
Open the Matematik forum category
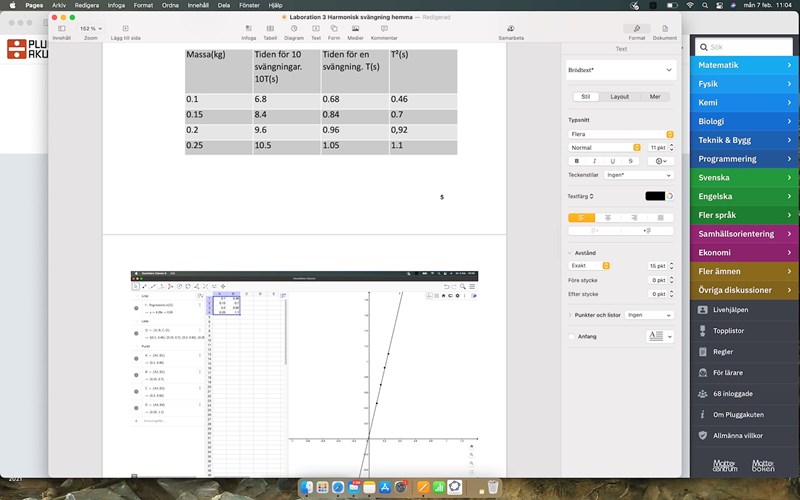coord(745,65)
